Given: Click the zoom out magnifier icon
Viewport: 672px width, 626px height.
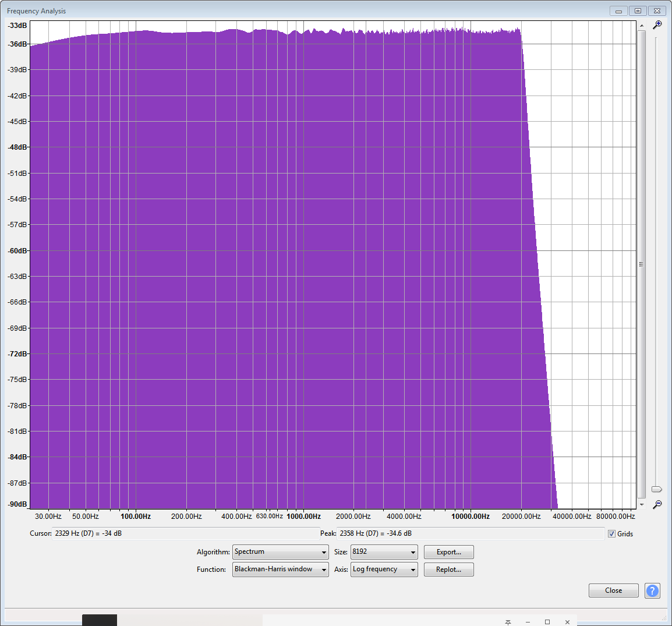Looking at the screenshot, I should click(x=657, y=505).
